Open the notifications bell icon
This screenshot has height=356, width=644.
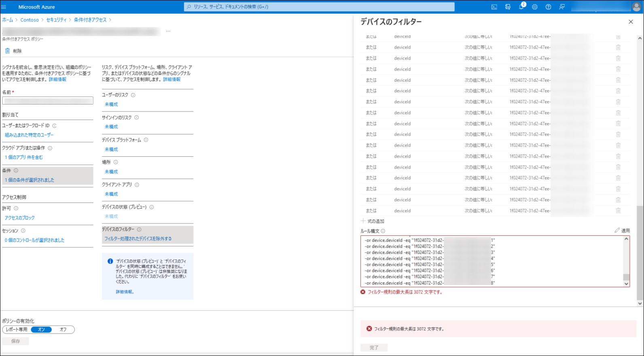(521, 7)
